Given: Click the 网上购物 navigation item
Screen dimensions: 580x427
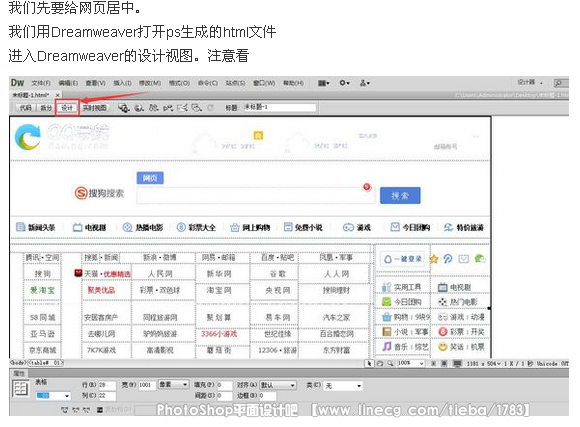Looking at the screenshot, I should click(250, 228).
